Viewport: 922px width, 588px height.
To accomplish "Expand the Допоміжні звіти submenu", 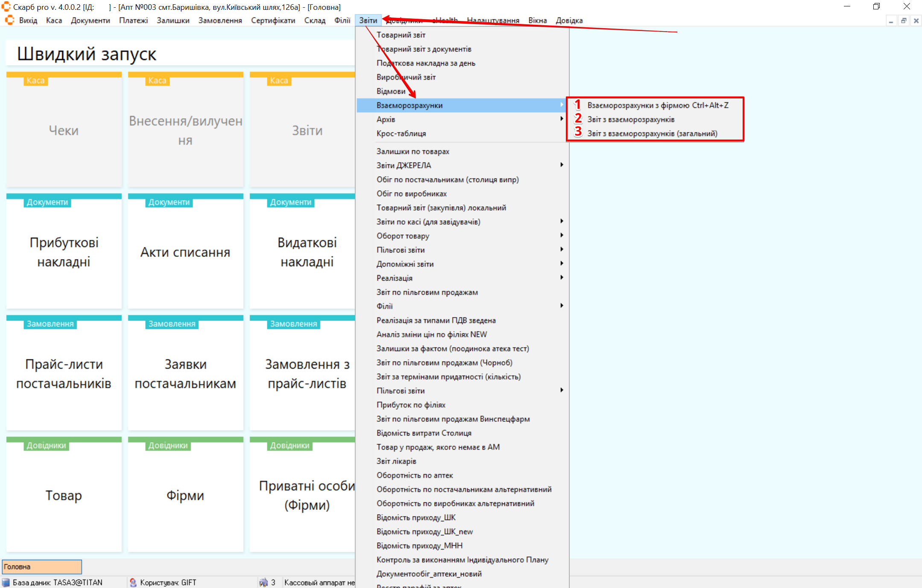I will [562, 264].
